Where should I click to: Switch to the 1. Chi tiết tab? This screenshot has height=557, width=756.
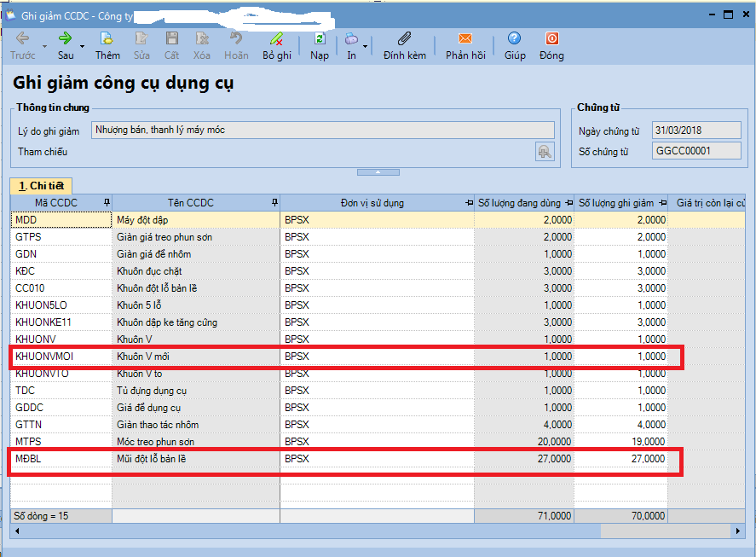41,186
